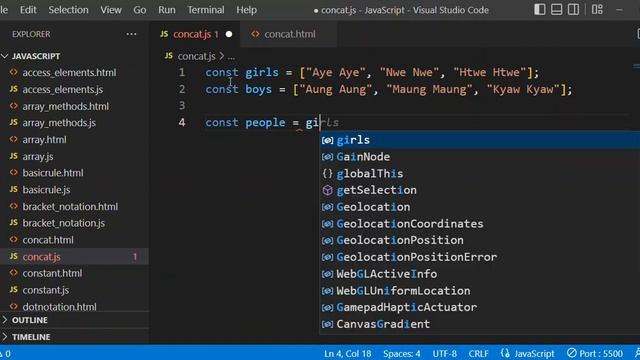The image size is (640, 360).
Task: Select language mode JavaScript in status bar
Action: coord(534,353)
